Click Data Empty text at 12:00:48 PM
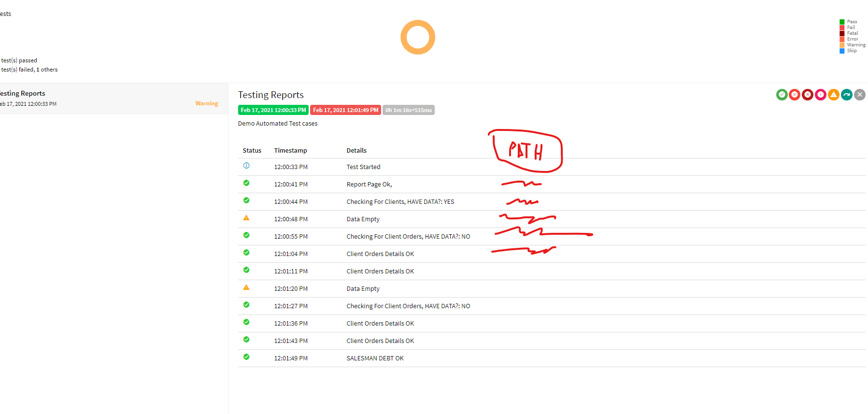Viewport: 868px width, 414px height. 363,219
